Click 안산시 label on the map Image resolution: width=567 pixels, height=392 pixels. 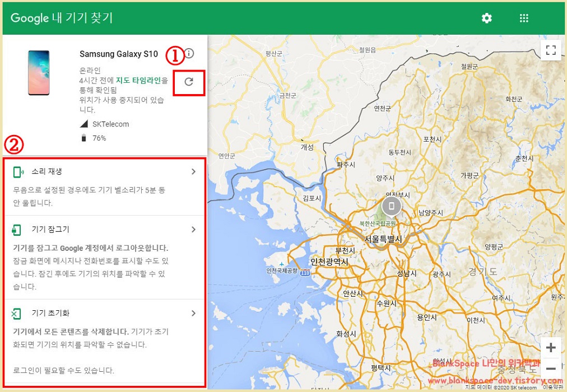click(x=352, y=293)
